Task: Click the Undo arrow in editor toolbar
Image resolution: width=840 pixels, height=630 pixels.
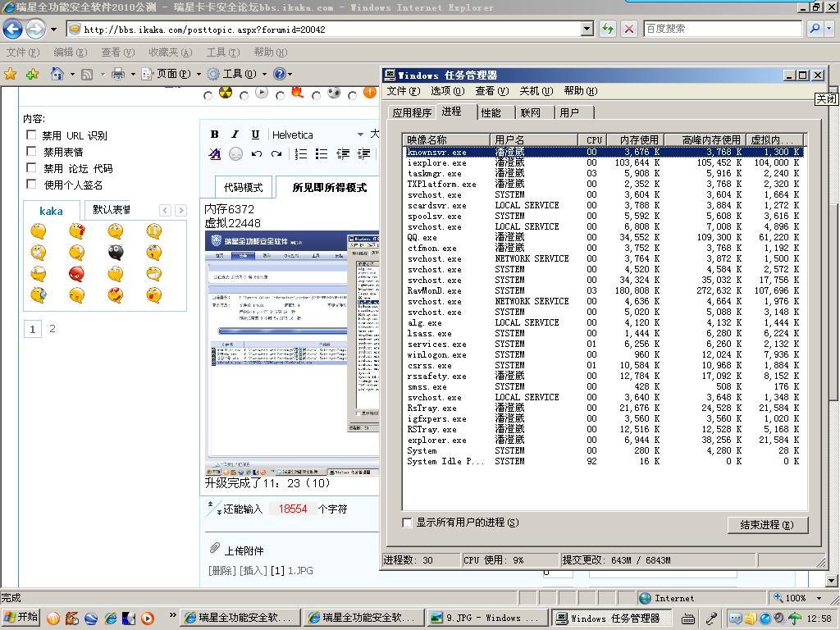Action: pos(257,154)
